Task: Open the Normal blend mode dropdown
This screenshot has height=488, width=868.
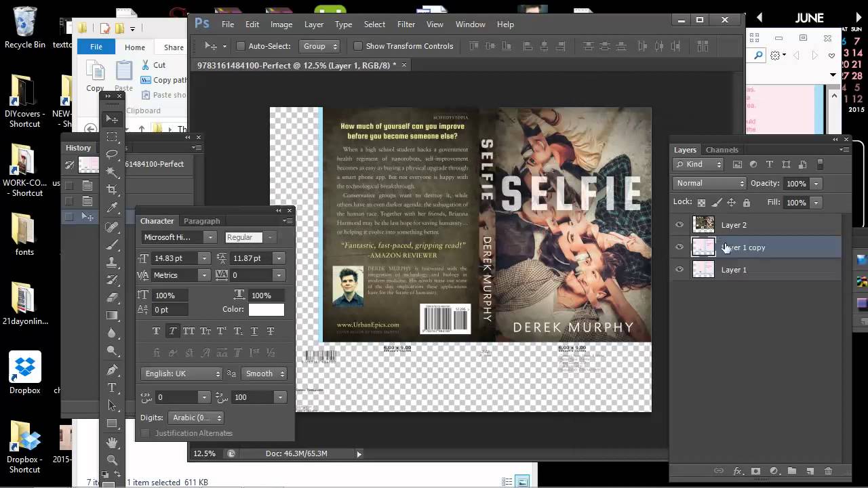Action: 709,184
